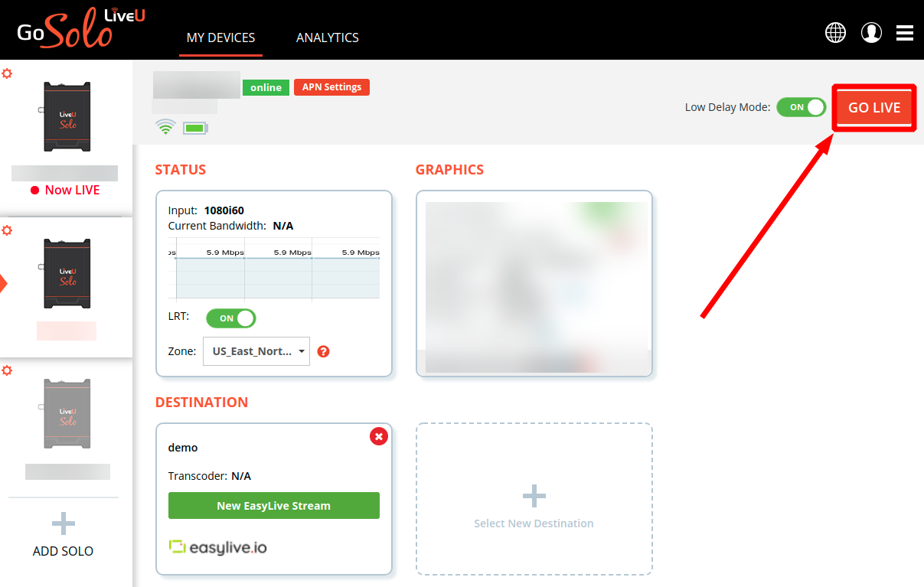Click the green online status badge
The height and width of the screenshot is (587, 924).
point(266,87)
